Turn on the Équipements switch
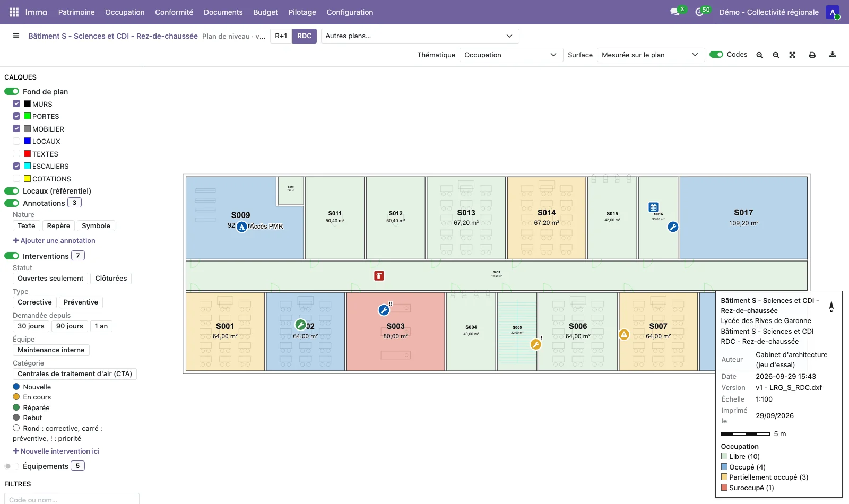 (x=12, y=466)
